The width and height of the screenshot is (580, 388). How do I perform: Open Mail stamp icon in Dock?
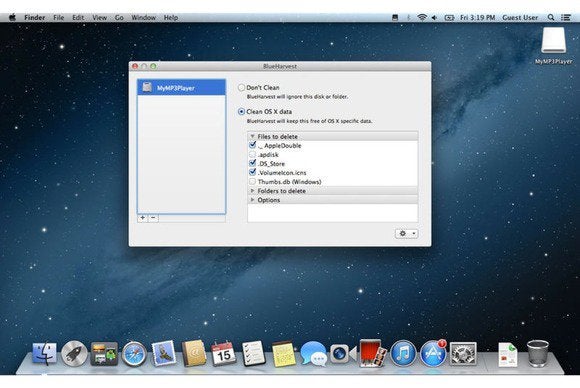(163, 353)
